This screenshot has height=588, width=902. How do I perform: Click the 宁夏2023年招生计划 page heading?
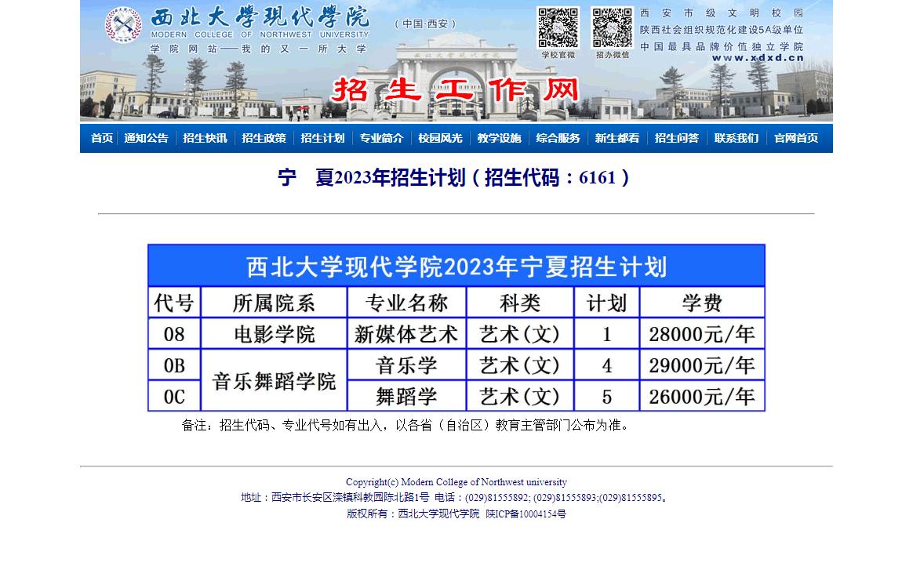pos(453,177)
